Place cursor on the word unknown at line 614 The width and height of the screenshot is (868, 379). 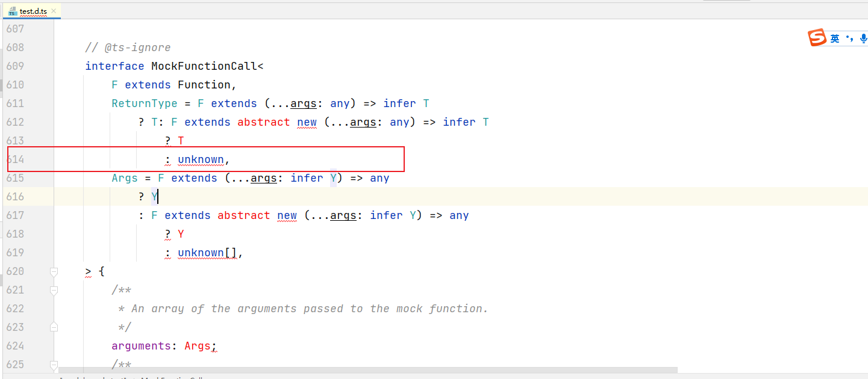[x=201, y=159]
